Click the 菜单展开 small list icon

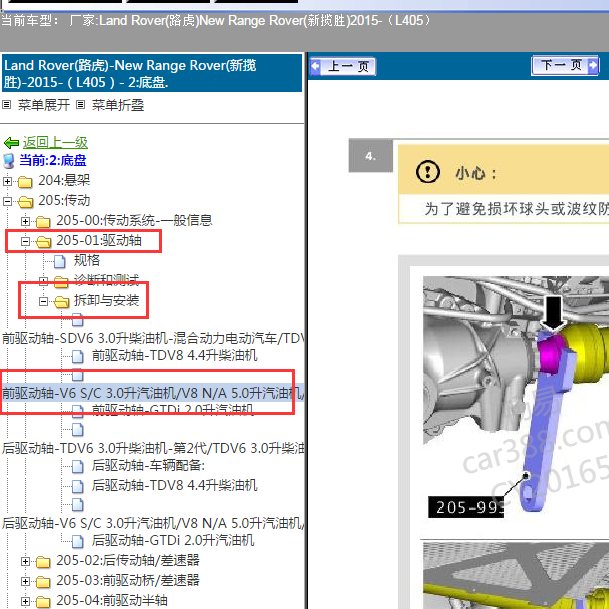(7, 104)
